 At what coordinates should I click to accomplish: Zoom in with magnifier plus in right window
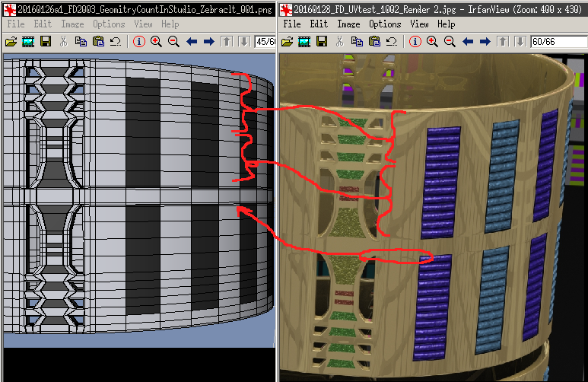(432, 41)
